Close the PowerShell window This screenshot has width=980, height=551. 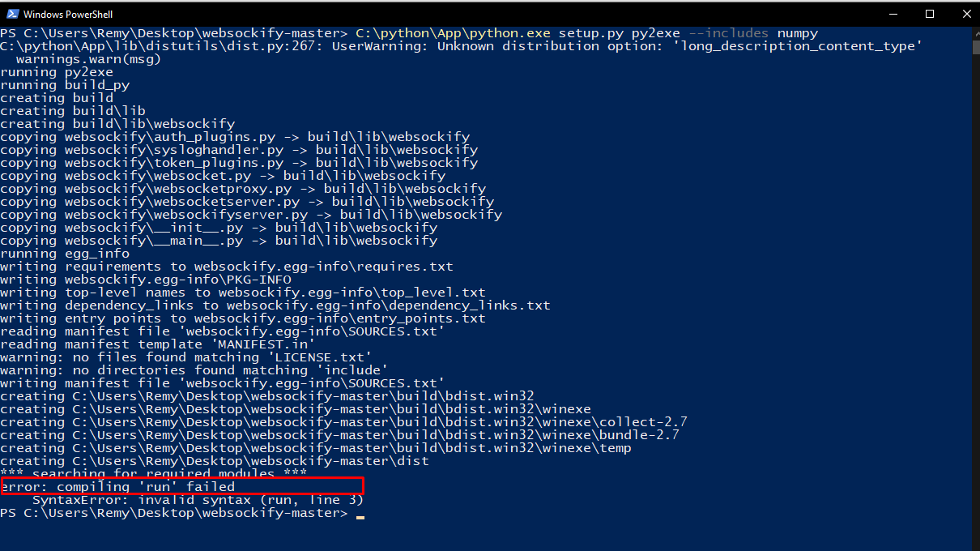[966, 14]
